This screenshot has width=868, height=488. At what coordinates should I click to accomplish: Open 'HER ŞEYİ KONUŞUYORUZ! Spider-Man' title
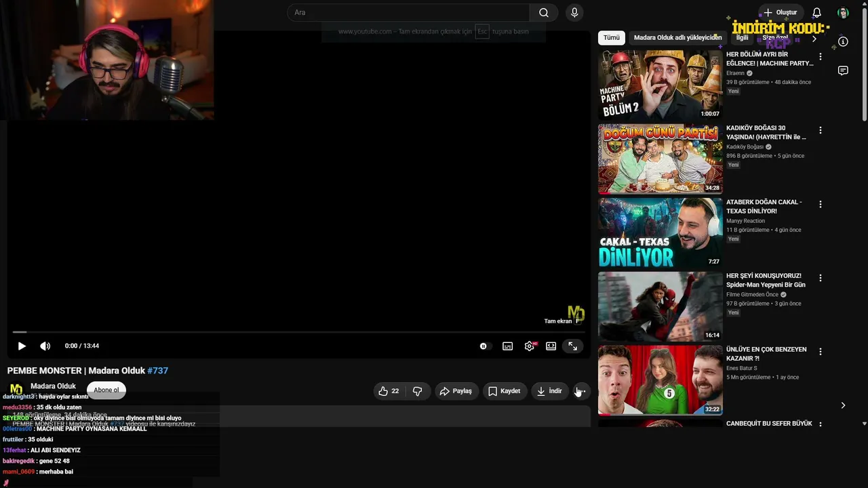tap(766, 280)
